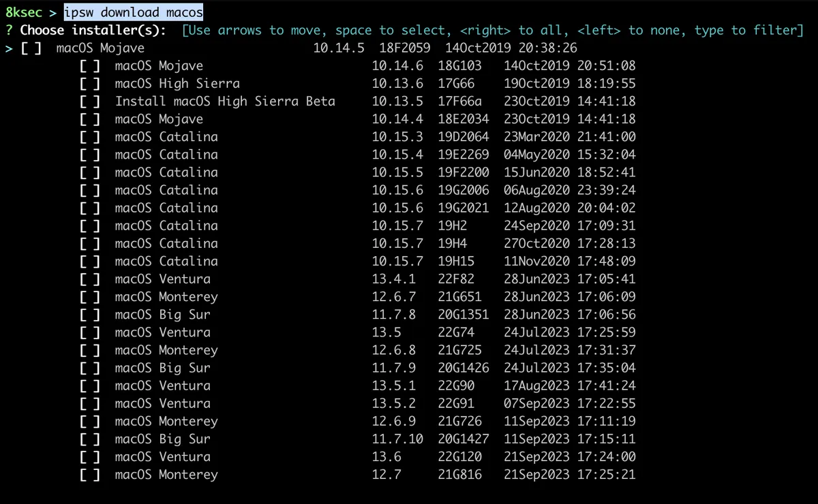Click the 8ksec shell prompt label
Image resolution: width=818 pixels, height=504 pixels.
point(24,12)
